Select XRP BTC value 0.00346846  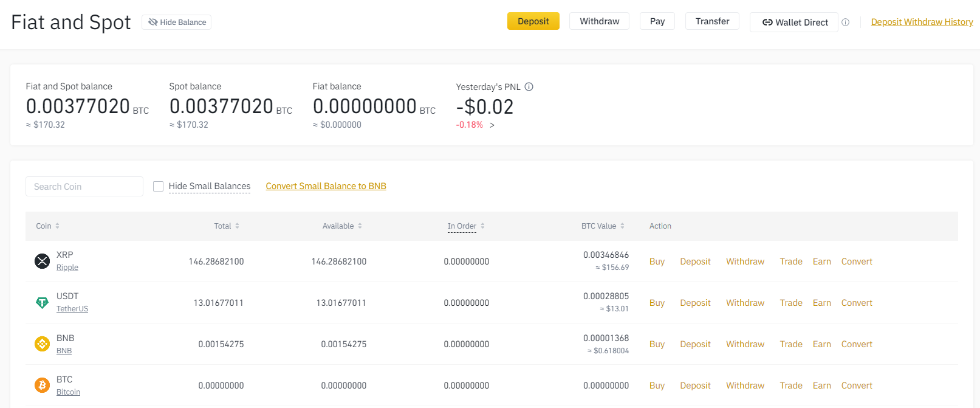[606, 255]
